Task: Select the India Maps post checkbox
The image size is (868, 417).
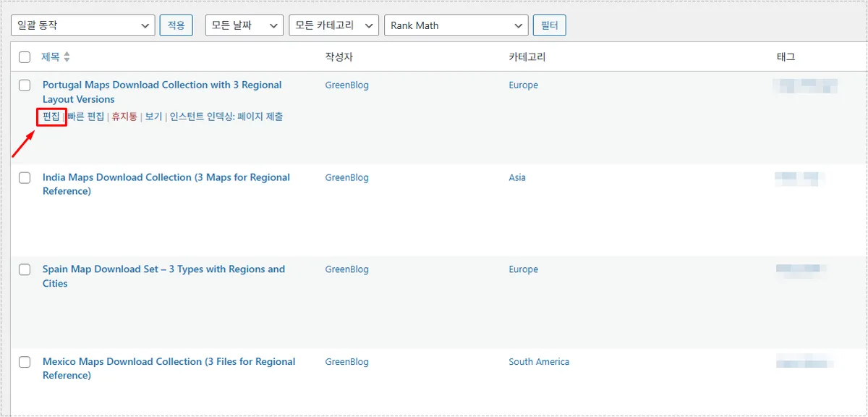Action: point(25,177)
